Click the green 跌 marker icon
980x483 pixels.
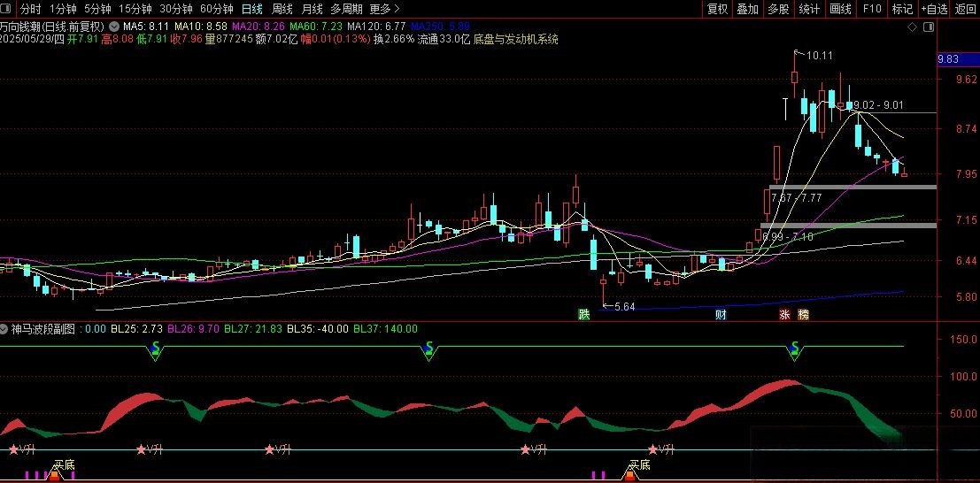pyautogui.click(x=583, y=314)
